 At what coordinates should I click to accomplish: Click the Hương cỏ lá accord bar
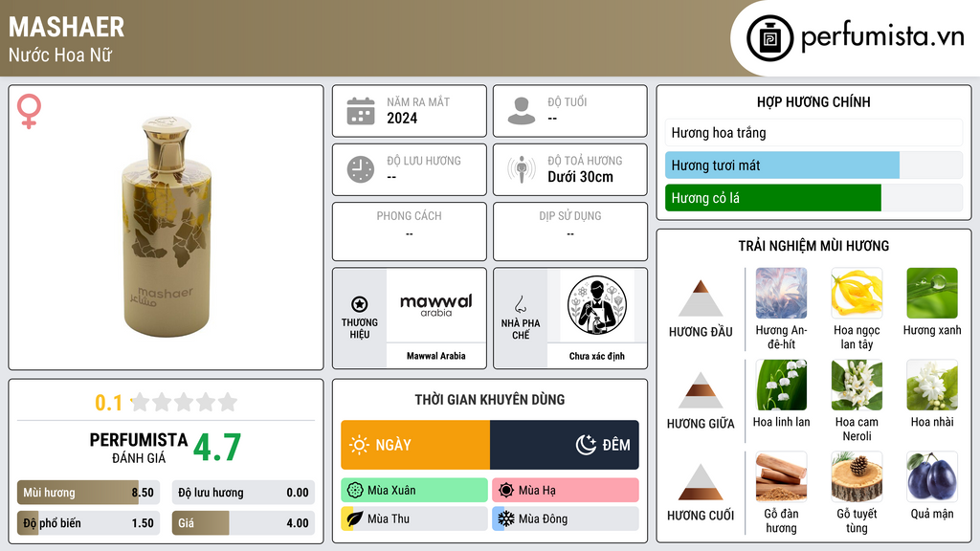[x=813, y=198]
